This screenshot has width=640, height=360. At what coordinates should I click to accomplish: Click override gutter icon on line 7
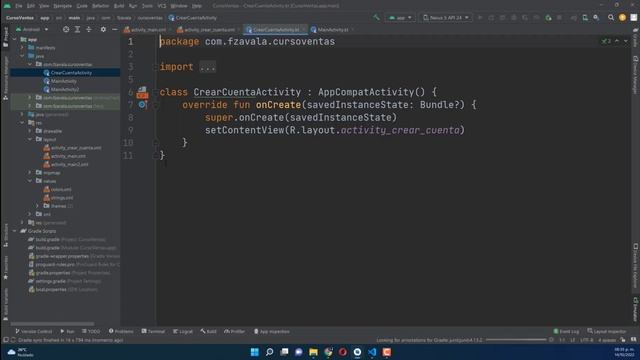point(142,105)
